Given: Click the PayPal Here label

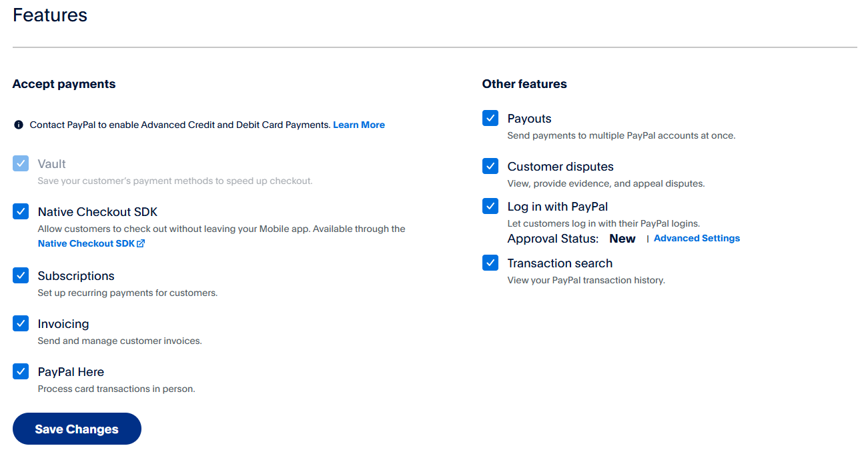Looking at the screenshot, I should point(71,372).
